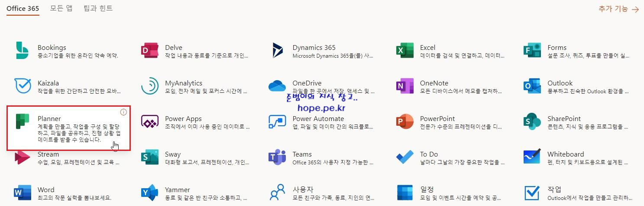644x206 pixels.
Task: Open the 사용자 people icon
Action: point(278,193)
